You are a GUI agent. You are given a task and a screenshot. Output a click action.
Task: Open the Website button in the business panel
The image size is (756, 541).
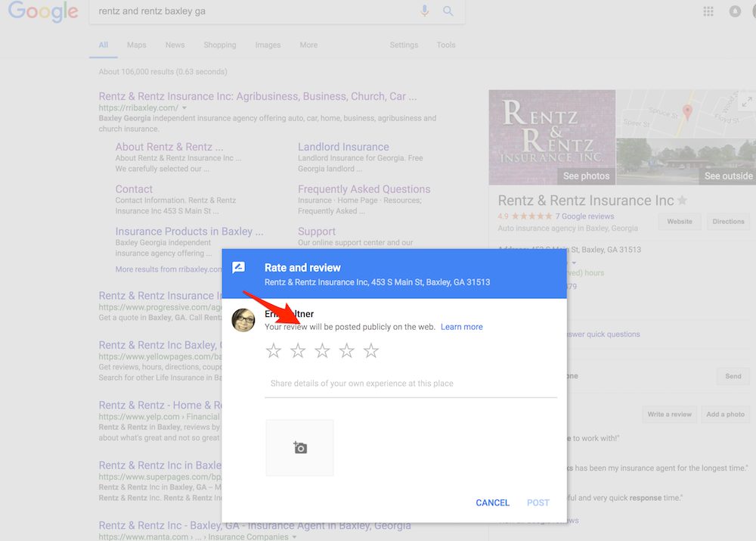680,222
